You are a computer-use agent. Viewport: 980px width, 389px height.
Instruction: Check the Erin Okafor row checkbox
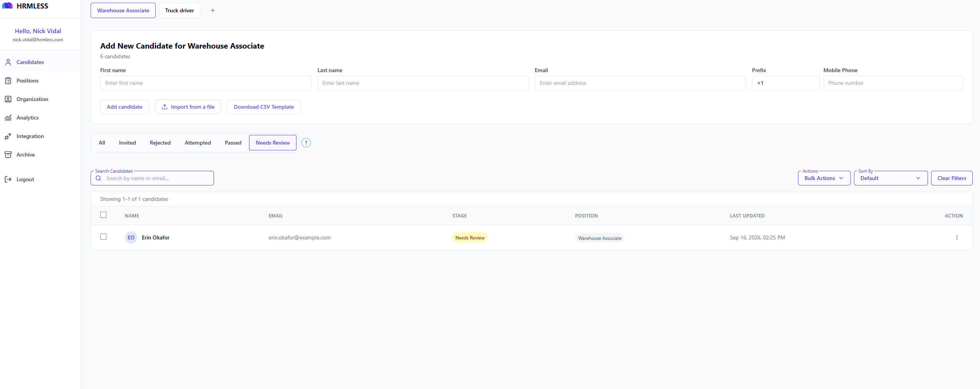pyautogui.click(x=103, y=237)
